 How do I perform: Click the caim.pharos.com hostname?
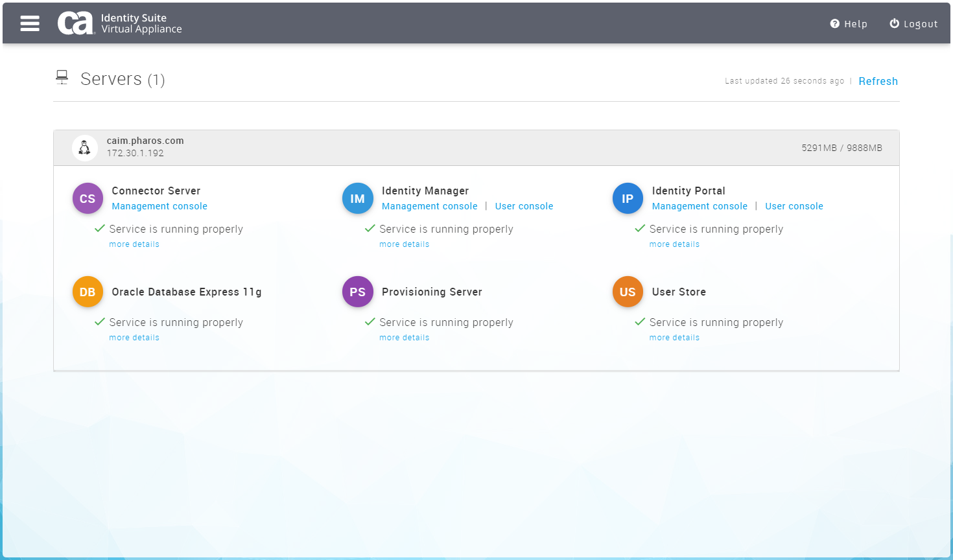[x=145, y=141]
